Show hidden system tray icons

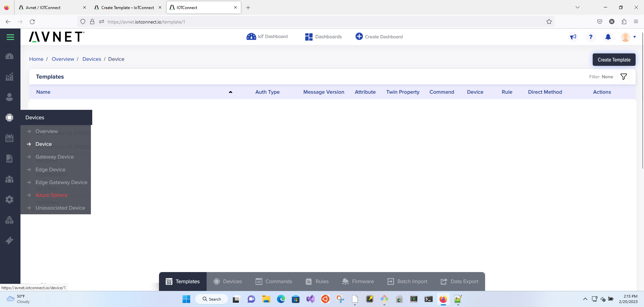[x=585, y=299]
